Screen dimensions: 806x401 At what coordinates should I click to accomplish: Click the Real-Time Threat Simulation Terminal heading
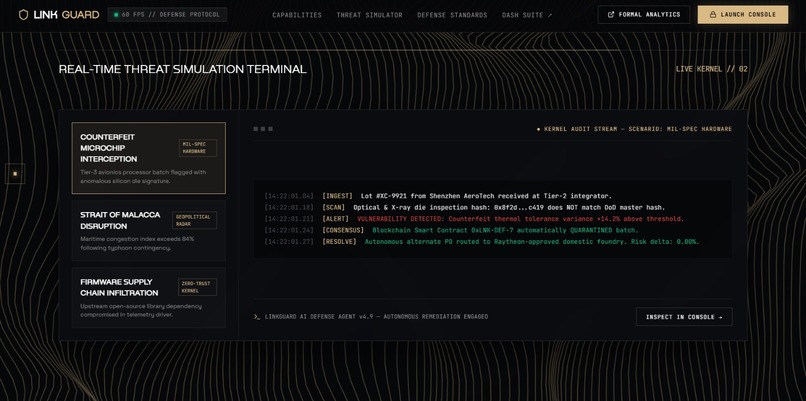[x=182, y=69]
